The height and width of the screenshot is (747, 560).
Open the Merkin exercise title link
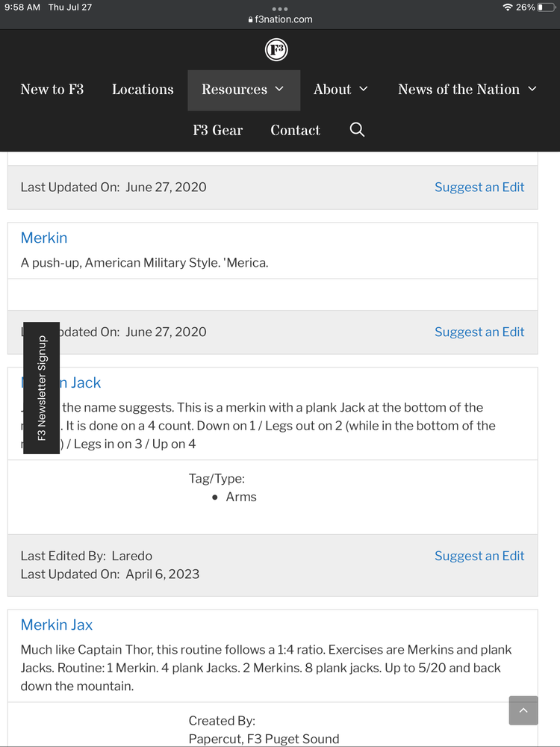pyautogui.click(x=44, y=238)
